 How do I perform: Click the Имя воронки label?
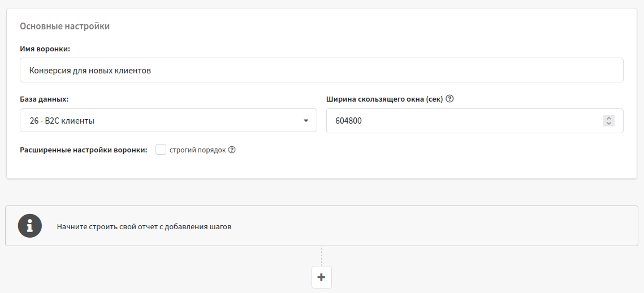click(x=45, y=49)
